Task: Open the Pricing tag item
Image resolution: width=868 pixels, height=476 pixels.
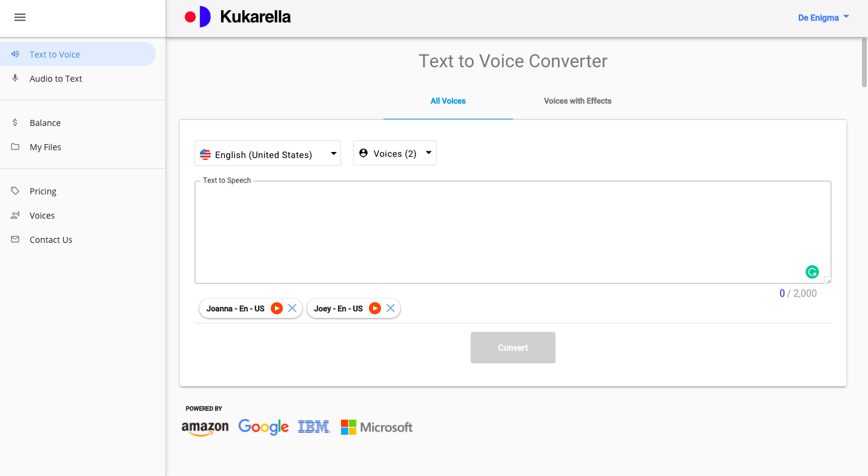Action: pyautogui.click(x=42, y=191)
